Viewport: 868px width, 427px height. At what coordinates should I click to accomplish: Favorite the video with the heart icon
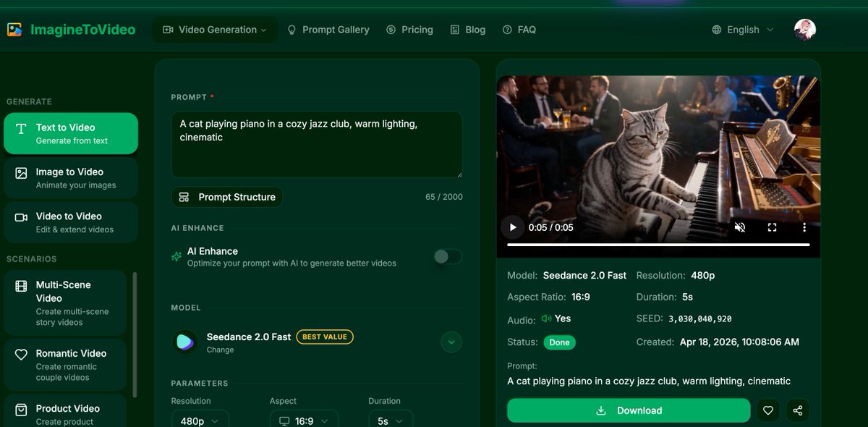[x=768, y=410]
